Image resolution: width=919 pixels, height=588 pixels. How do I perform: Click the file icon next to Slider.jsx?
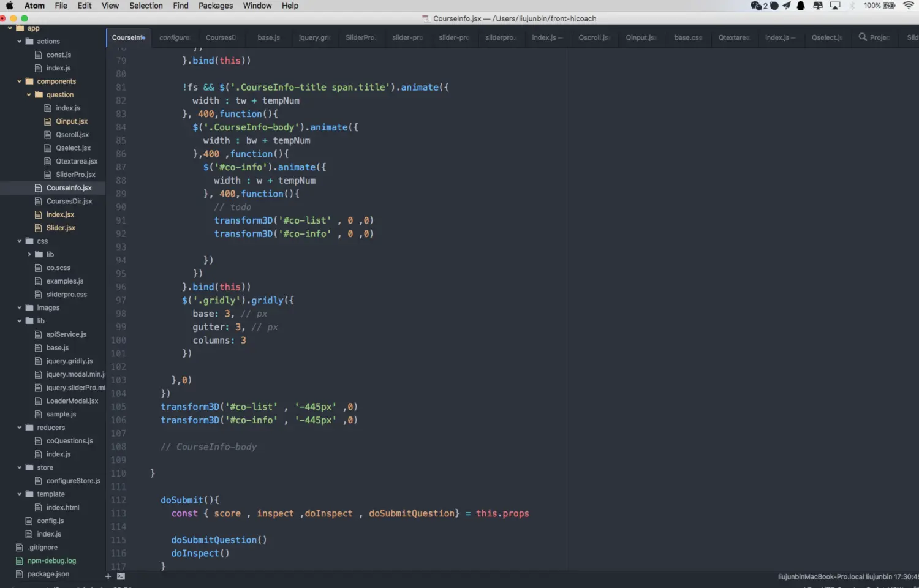pyautogui.click(x=39, y=228)
